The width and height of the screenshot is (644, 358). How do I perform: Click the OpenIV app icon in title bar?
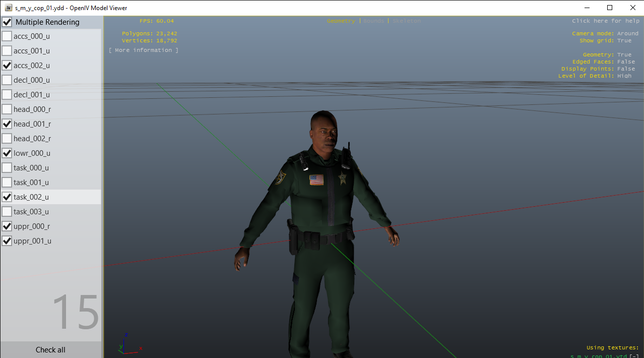tap(8, 8)
